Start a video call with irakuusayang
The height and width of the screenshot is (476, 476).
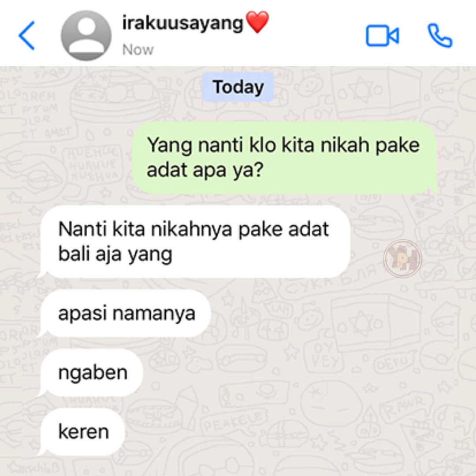[382, 36]
